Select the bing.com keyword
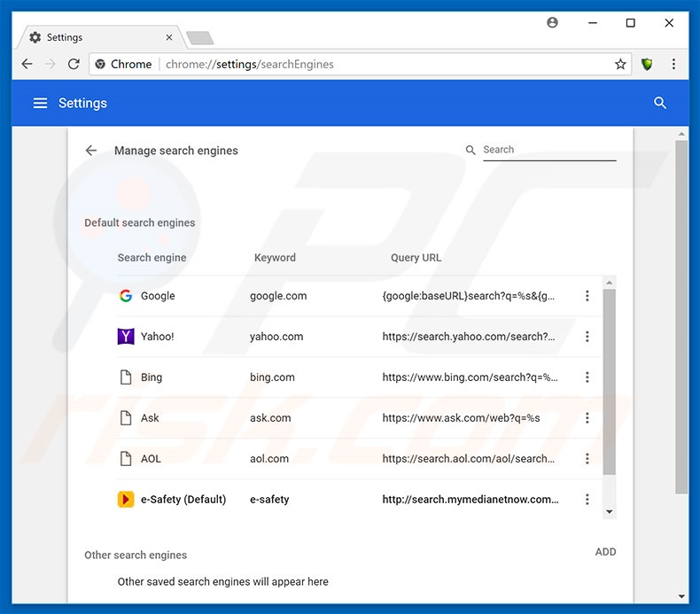The image size is (700, 614). tap(272, 377)
